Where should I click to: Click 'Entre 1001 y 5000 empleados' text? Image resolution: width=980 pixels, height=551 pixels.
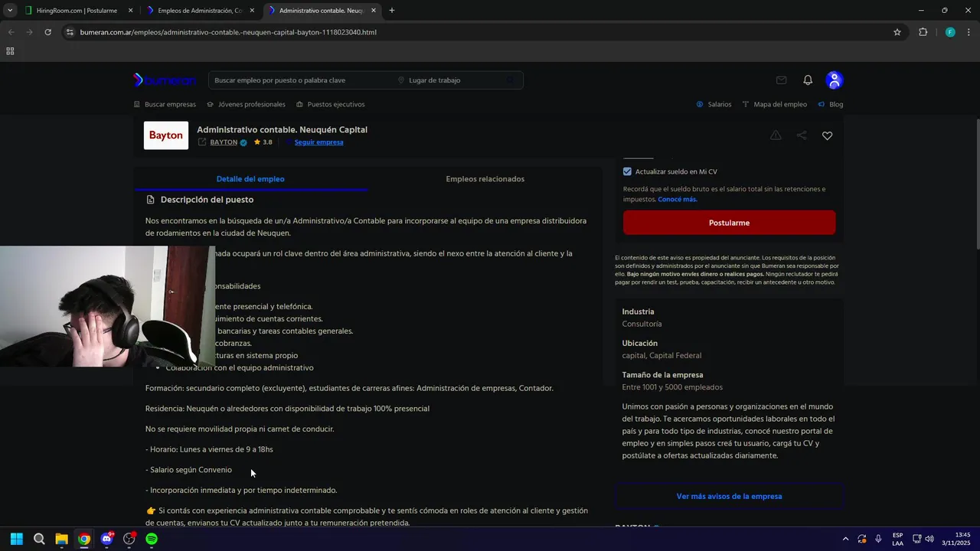[672, 388]
